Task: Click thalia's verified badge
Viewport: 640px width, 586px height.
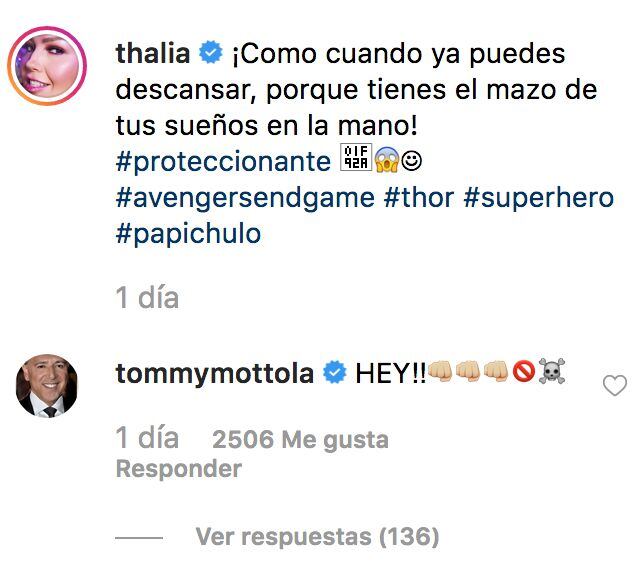Action: pyautogui.click(x=210, y=51)
